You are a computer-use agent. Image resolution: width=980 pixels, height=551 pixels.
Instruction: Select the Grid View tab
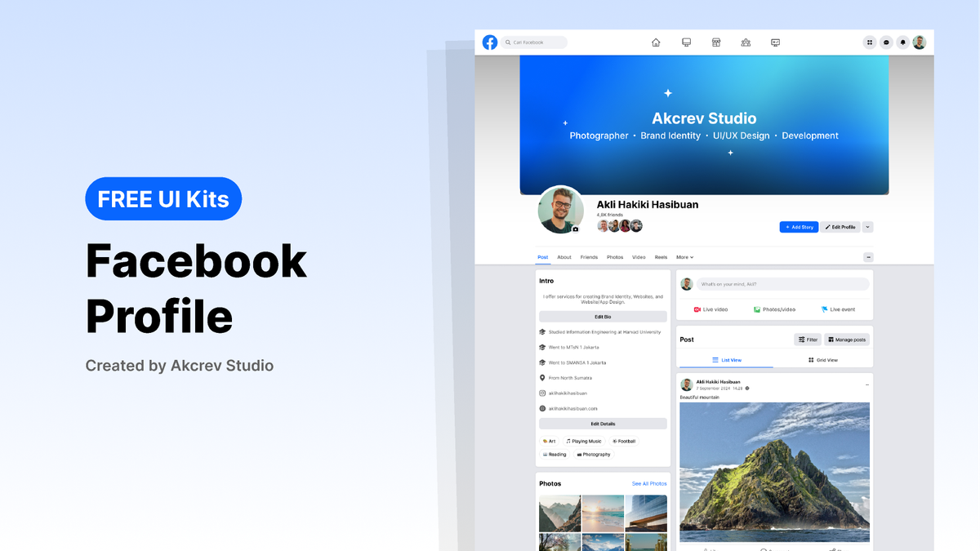click(822, 360)
